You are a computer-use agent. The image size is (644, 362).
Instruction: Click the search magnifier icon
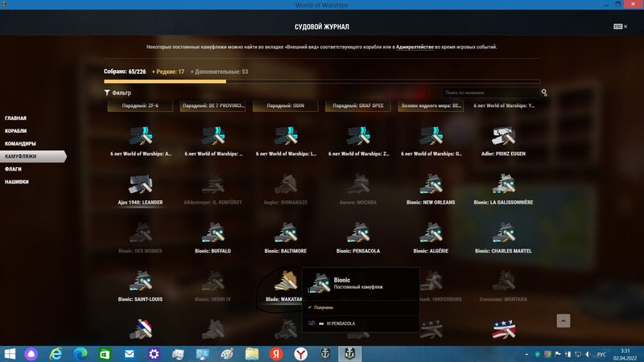pos(544,93)
